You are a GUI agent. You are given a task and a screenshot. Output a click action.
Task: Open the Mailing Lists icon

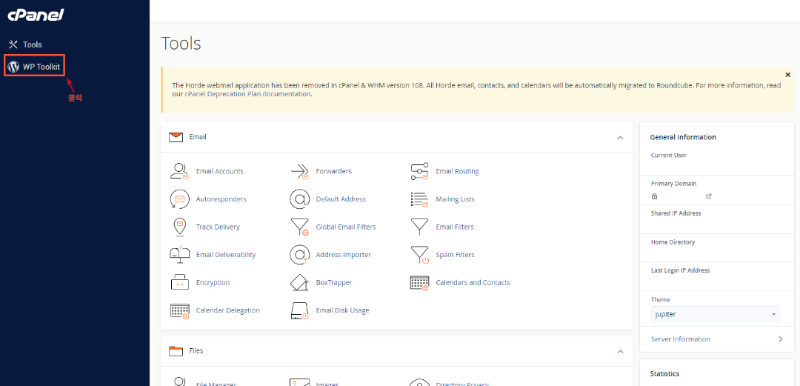click(419, 199)
